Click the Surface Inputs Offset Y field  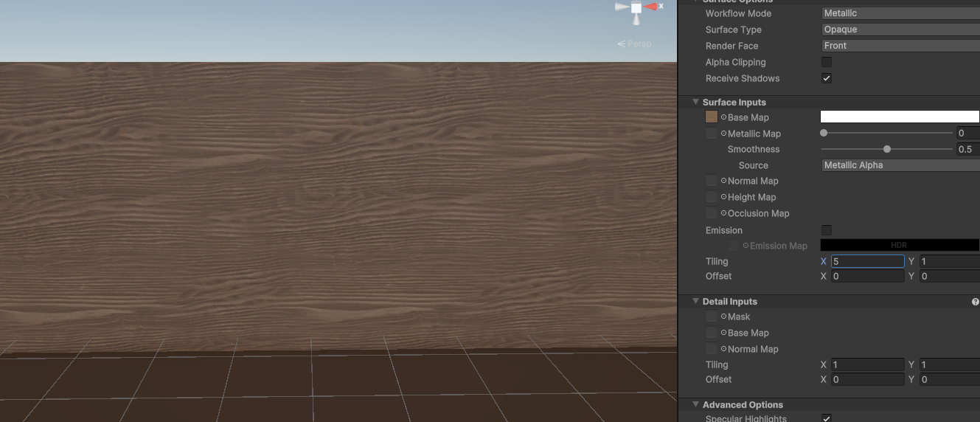click(x=949, y=276)
